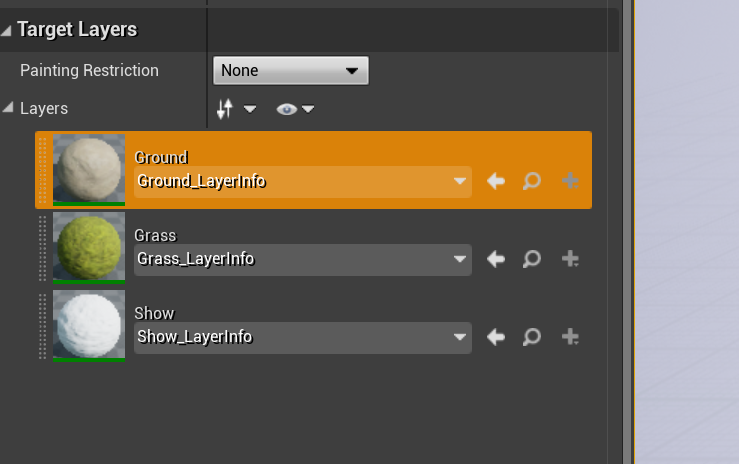The width and height of the screenshot is (739, 464).
Task: Click the plus icon on Grass layer
Action: click(571, 259)
